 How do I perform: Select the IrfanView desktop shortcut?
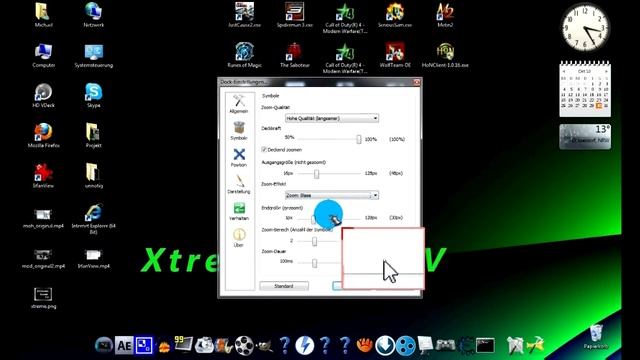[43, 176]
